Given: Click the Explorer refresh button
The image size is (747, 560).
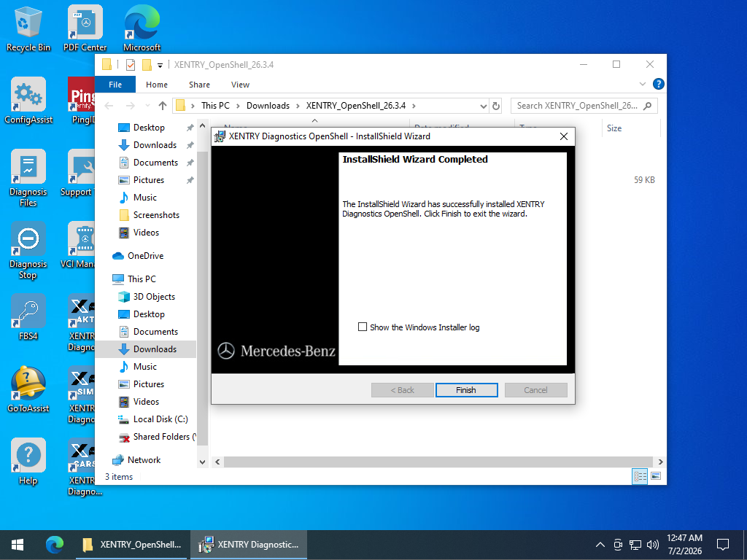Looking at the screenshot, I should pyautogui.click(x=496, y=106).
